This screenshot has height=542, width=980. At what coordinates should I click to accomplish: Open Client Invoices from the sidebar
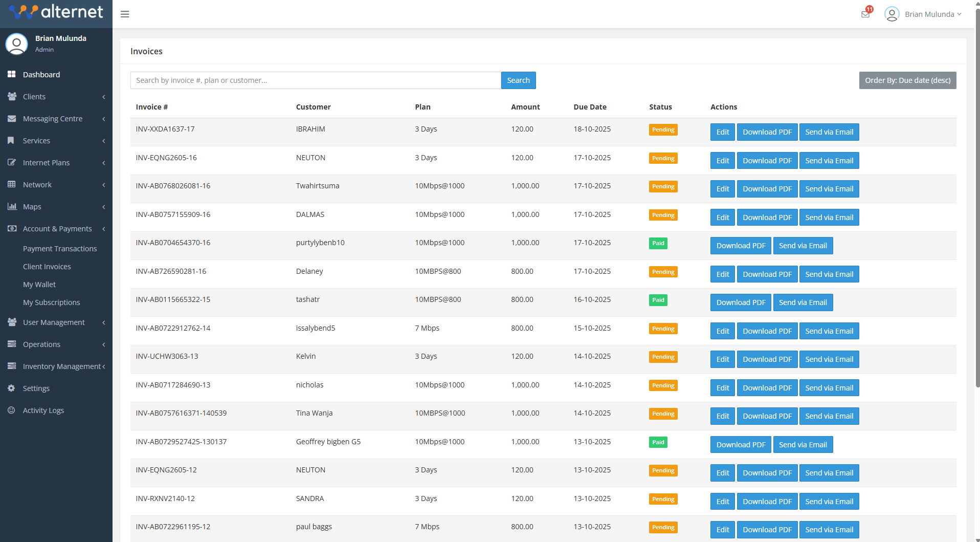point(47,267)
